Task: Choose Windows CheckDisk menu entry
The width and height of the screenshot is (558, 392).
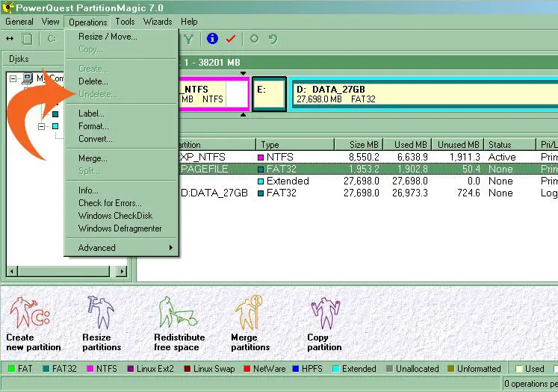Action: click(x=121, y=216)
